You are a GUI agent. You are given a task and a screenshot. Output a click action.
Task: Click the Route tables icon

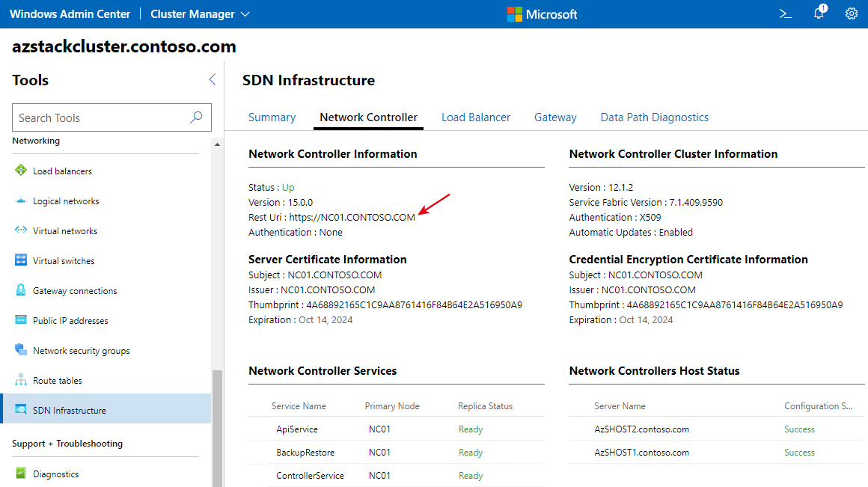click(x=21, y=379)
